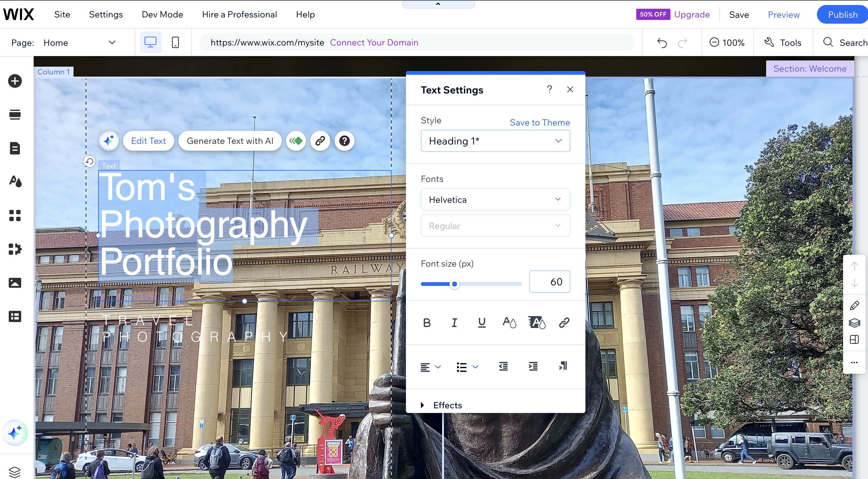The width and height of the screenshot is (868, 479).
Task: Open the Site Design panel
Action: coord(15,181)
